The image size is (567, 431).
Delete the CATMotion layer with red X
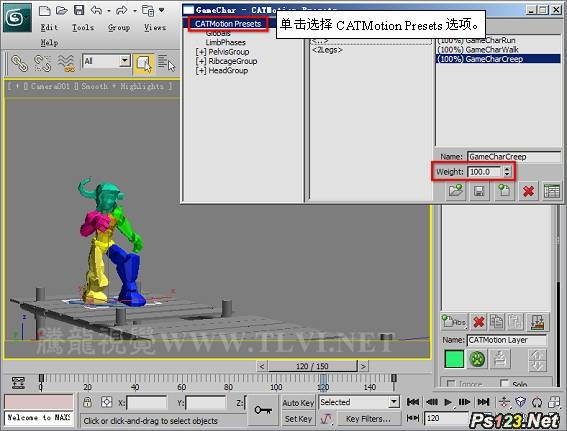pos(529,191)
